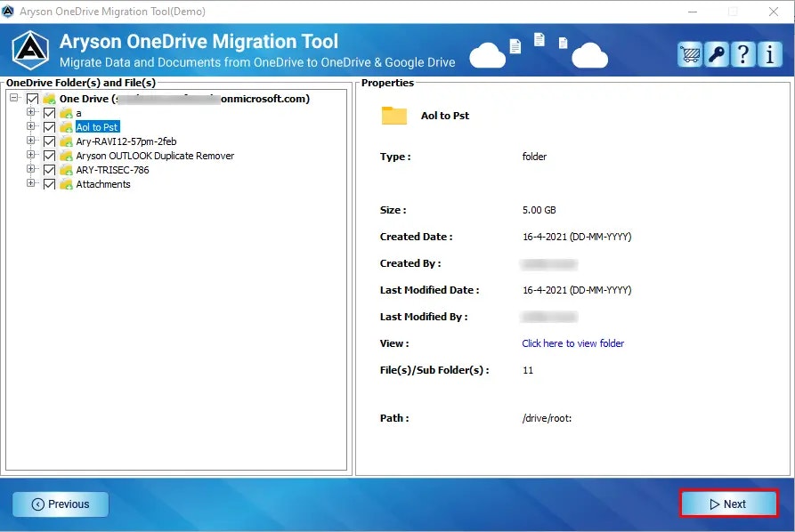Click the One Drive root account icon
This screenshot has width=795, height=532.
point(49,99)
